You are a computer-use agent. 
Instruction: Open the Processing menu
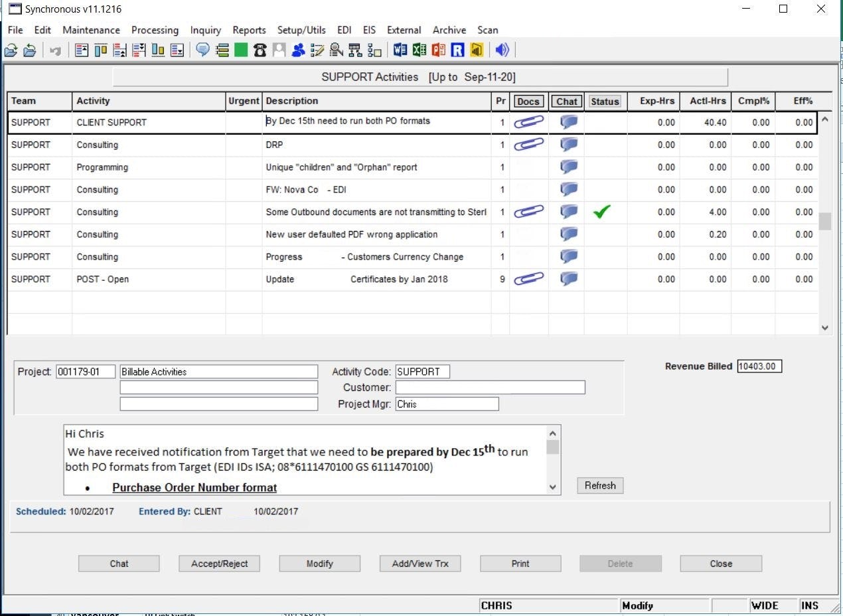(155, 30)
